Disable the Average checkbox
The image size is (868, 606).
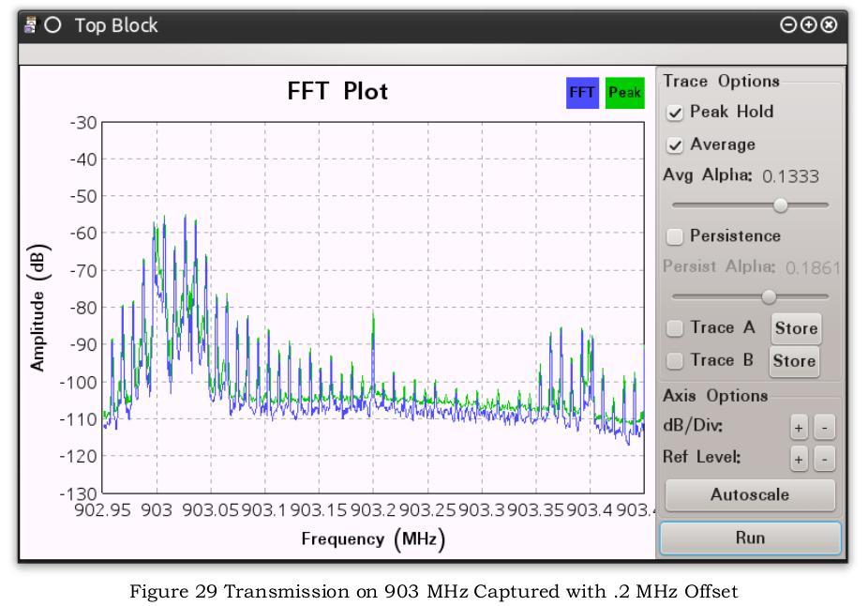point(675,145)
